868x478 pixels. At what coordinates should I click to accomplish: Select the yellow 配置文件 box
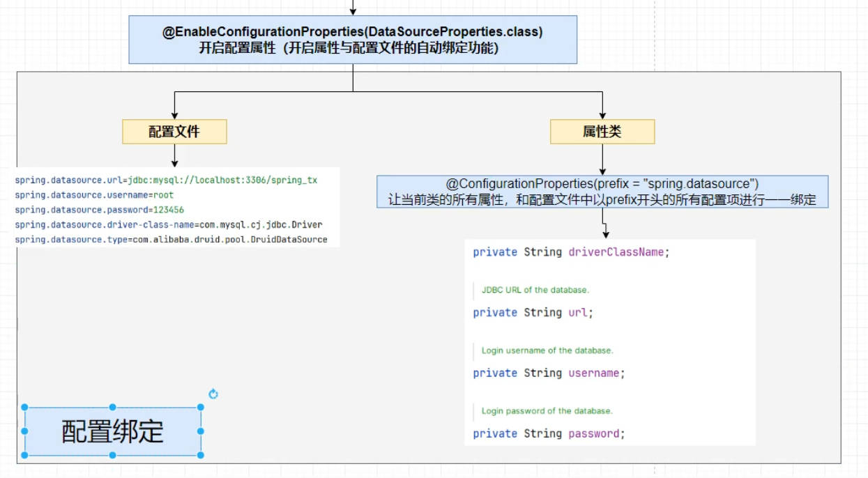click(x=174, y=132)
